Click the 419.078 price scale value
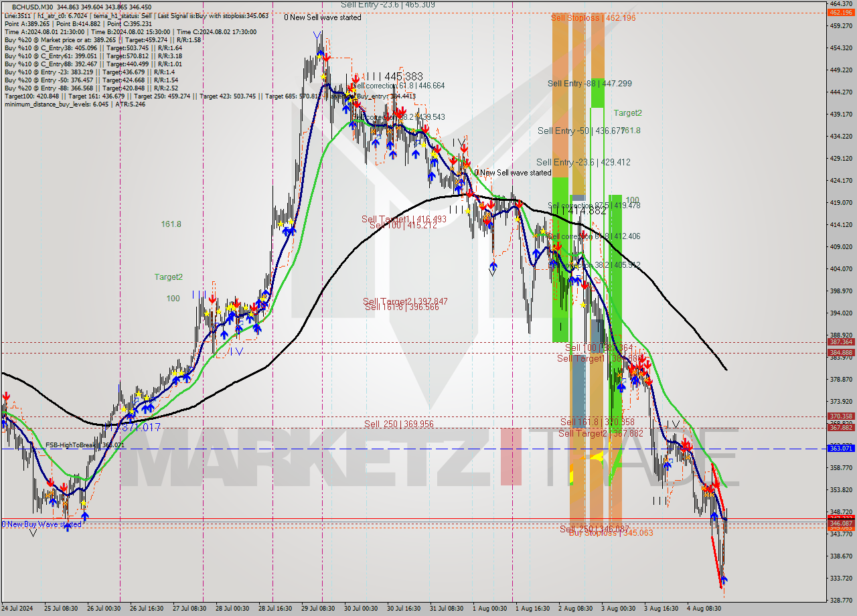This screenshot has width=857, height=616. pos(841,203)
